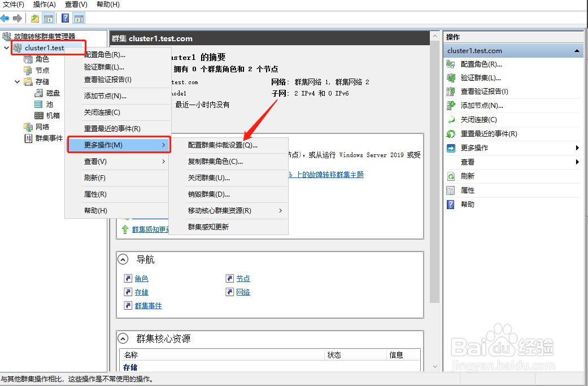The width and height of the screenshot is (588, 386).
Task: Toggle the action pane toolbar icon
Action: [79, 18]
